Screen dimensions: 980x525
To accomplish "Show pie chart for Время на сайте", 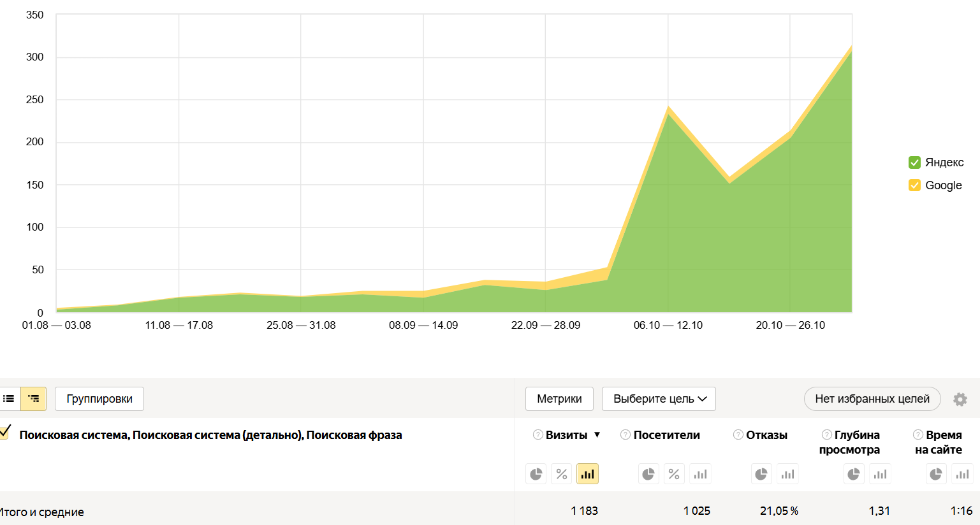I will point(935,474).
